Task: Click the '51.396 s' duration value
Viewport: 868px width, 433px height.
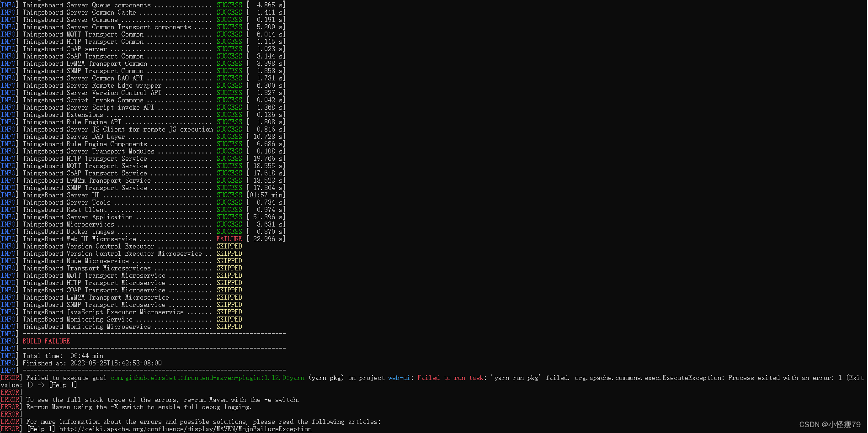Action: tap(268, 217)
